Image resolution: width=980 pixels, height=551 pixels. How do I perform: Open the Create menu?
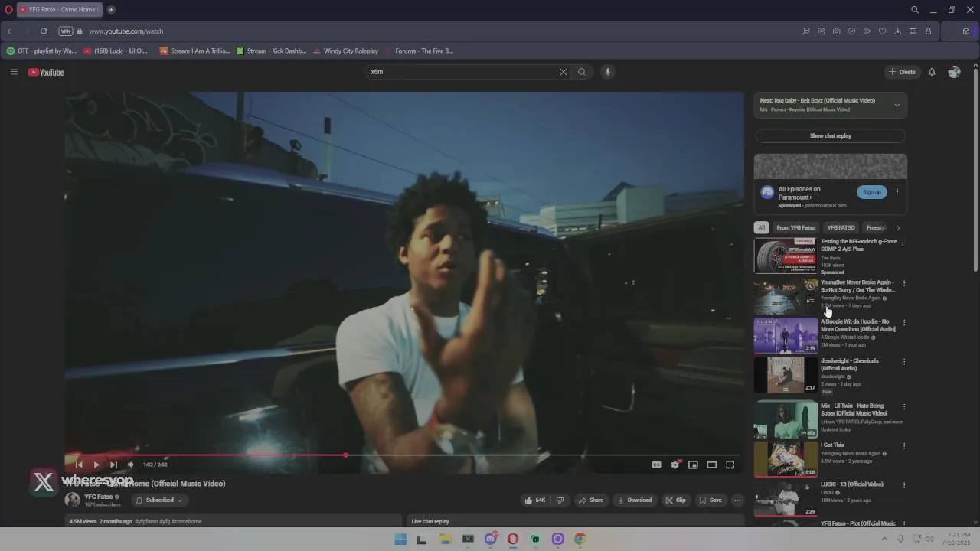[x=902, y=72]
